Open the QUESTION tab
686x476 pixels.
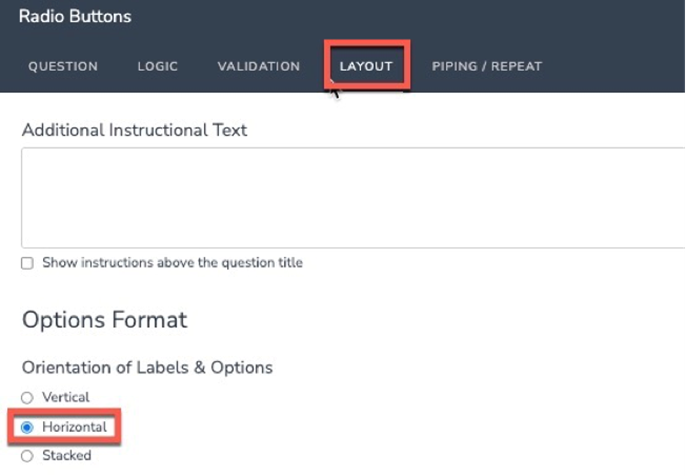coord(62,67)
